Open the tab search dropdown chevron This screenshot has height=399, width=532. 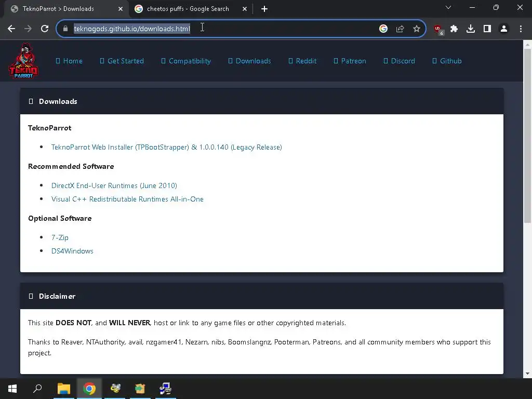coord(448,7)
